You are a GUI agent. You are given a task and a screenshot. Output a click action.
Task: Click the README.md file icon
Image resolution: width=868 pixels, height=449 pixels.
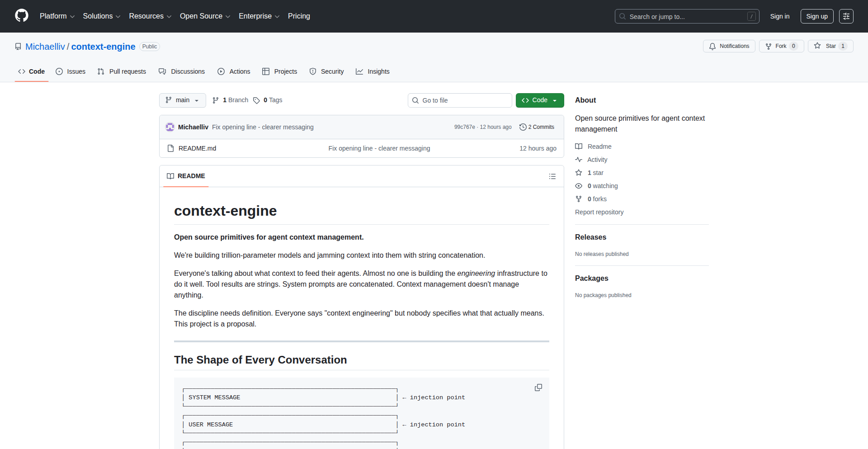170,148
